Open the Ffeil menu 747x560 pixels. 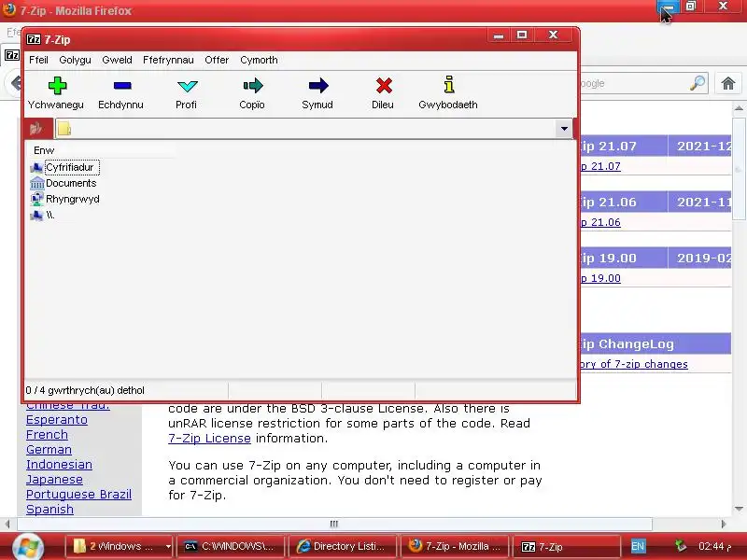[x=38, y=60]
